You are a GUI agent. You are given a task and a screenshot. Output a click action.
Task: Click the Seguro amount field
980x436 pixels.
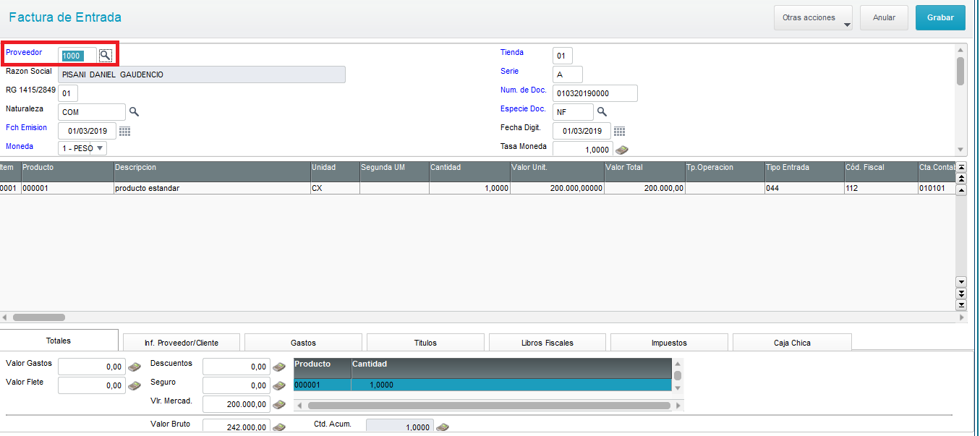pos(237,385)
